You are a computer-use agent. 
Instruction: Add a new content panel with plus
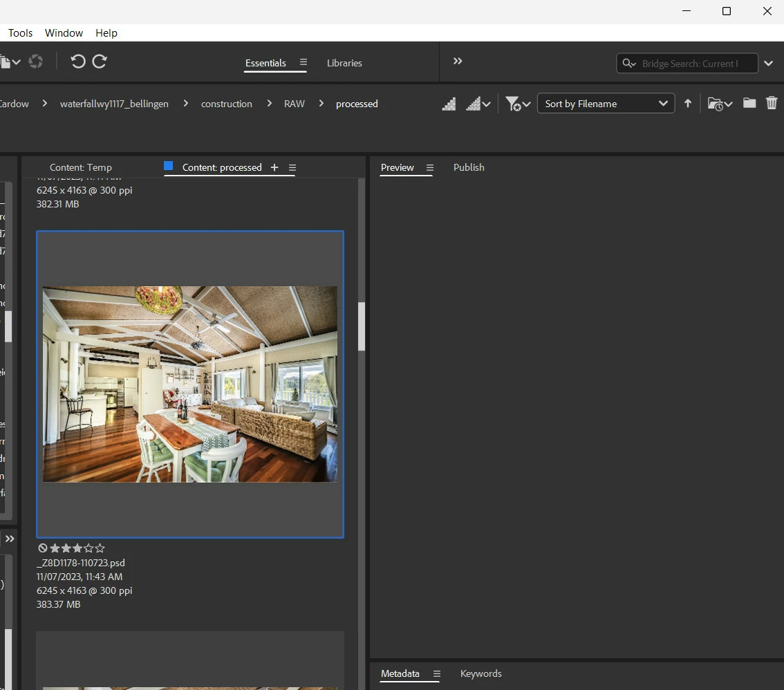(274, 167)
